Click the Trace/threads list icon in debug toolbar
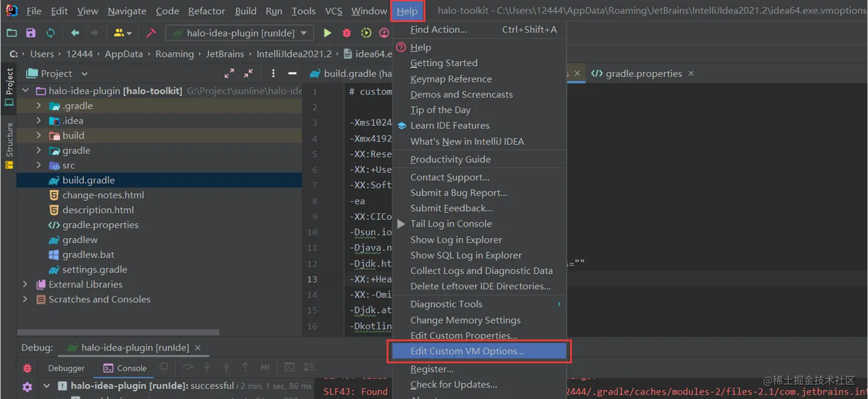The image size is (868, 399). [309, 367]
